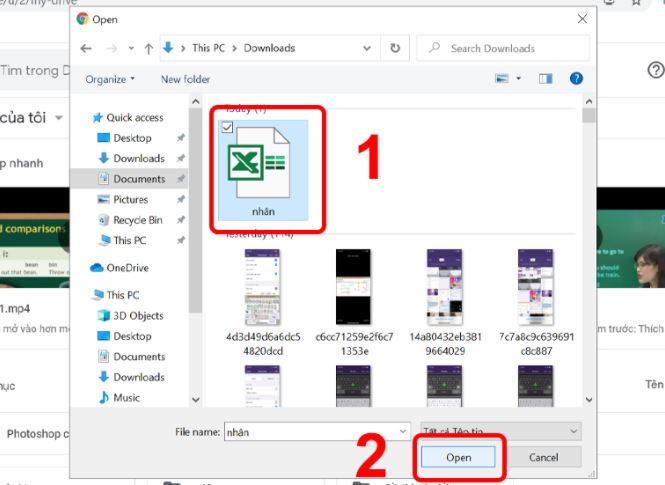Click file name 4d3d49d6a6dc54820dcd label
The image size is (665, 485).
(x=263, y=344)
